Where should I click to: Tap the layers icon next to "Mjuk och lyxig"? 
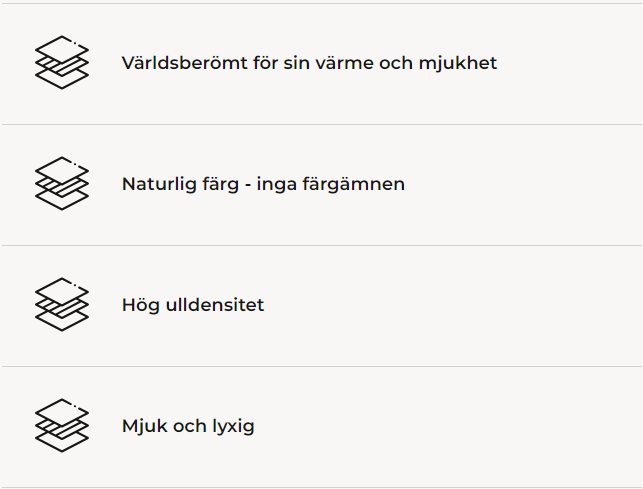point(62,426)
